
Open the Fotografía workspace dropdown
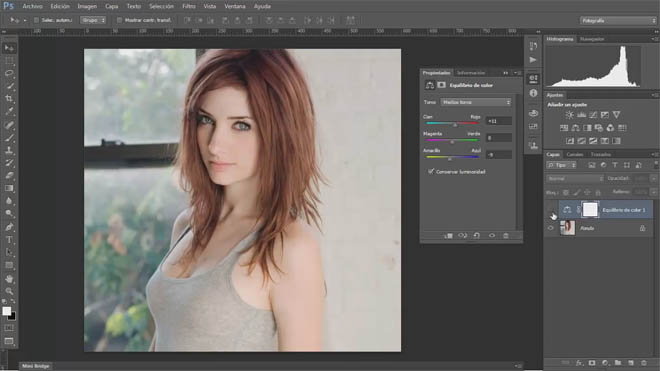617,20
